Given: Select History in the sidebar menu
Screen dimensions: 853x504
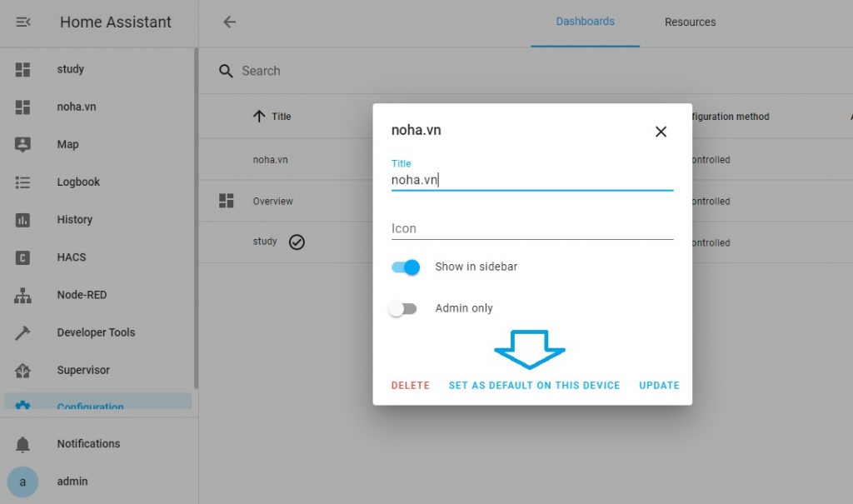Looking at the screenshot, I should click(74, 219).
